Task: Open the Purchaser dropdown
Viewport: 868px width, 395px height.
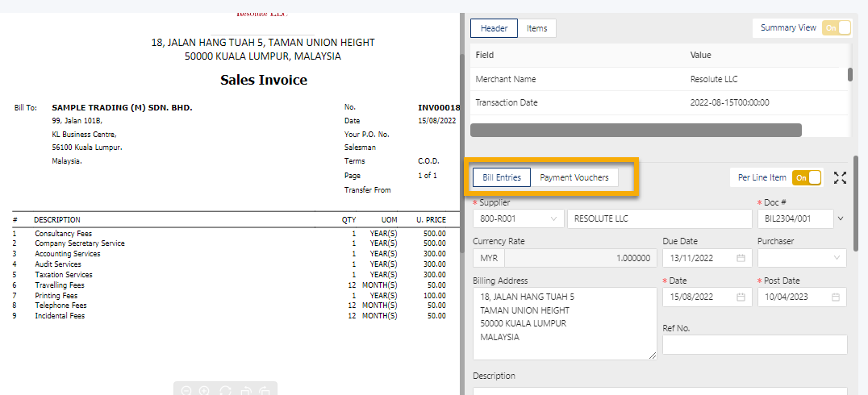Action: coord(802,258)
